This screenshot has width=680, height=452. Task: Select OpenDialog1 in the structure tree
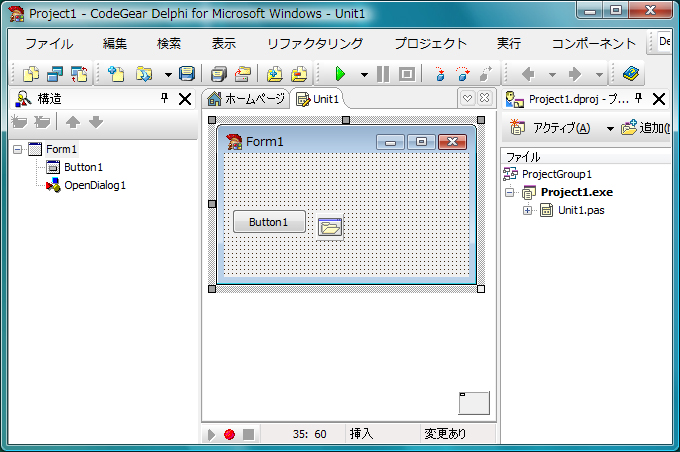(x=95, y=185)
